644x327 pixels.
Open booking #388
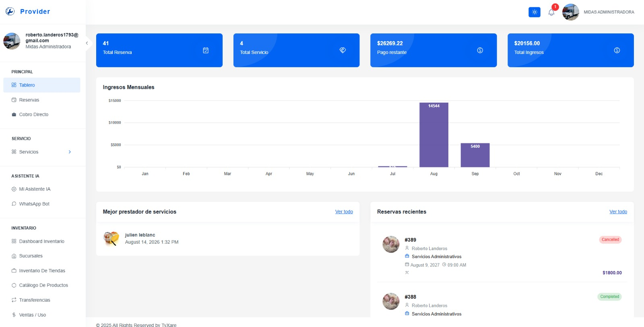[x=411, y=297]
